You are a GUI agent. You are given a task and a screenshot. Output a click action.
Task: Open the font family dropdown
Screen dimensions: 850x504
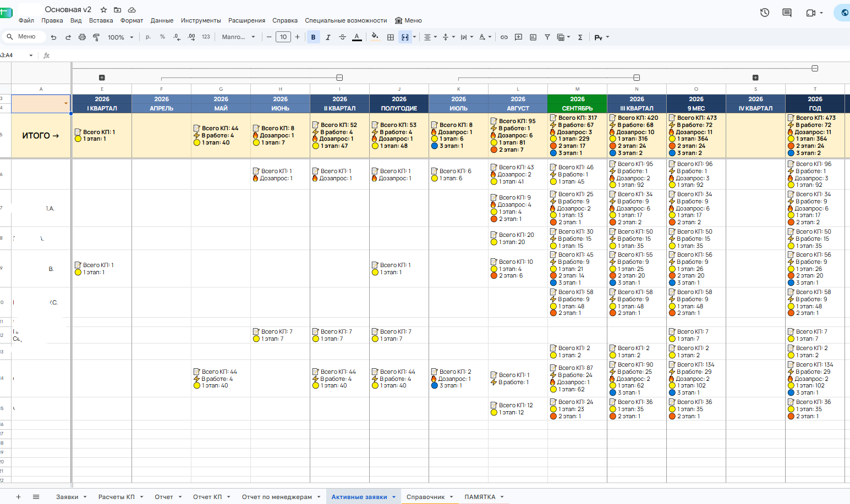tap(238, 37)
